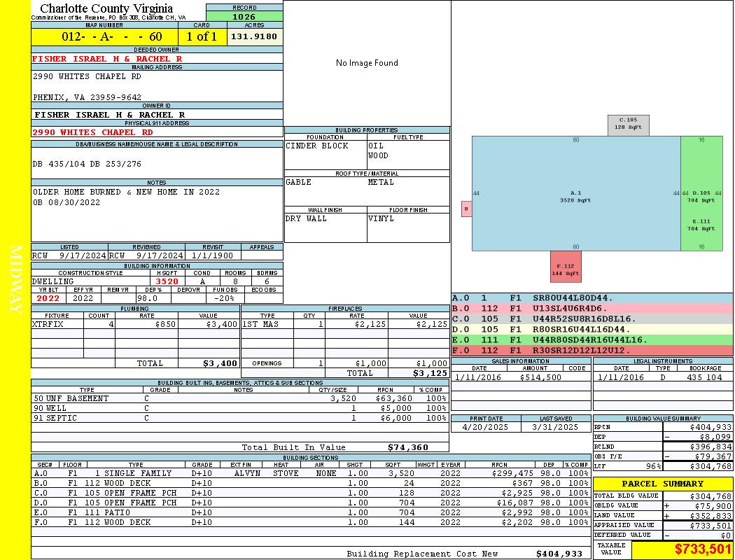The height and width of the screenshot is (560, 735).
Task: Click the 90 WELL built-in row
Action: [x=239, y=408]
